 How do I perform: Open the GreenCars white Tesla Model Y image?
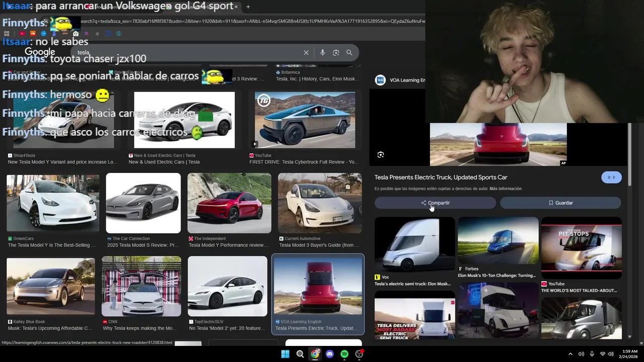53,203
